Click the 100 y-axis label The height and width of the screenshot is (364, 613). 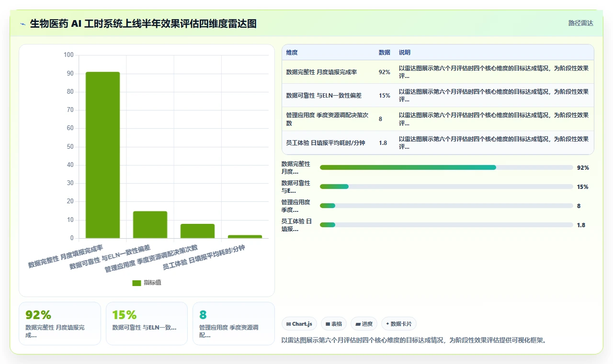click(x=68, y=55)
